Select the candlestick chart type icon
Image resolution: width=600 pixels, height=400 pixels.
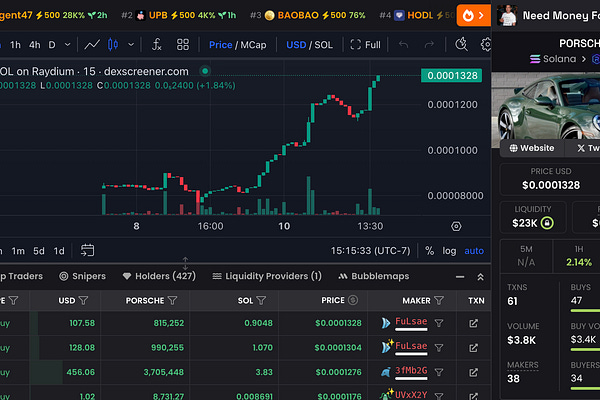coord(113,45)
